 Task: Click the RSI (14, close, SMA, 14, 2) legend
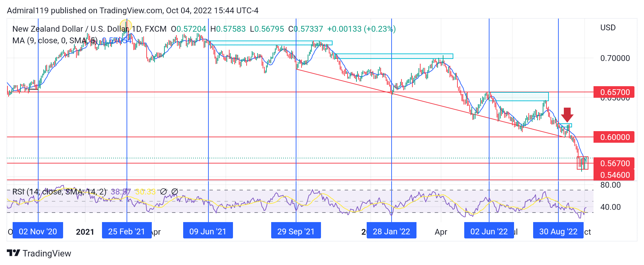[x=59, y=192]
